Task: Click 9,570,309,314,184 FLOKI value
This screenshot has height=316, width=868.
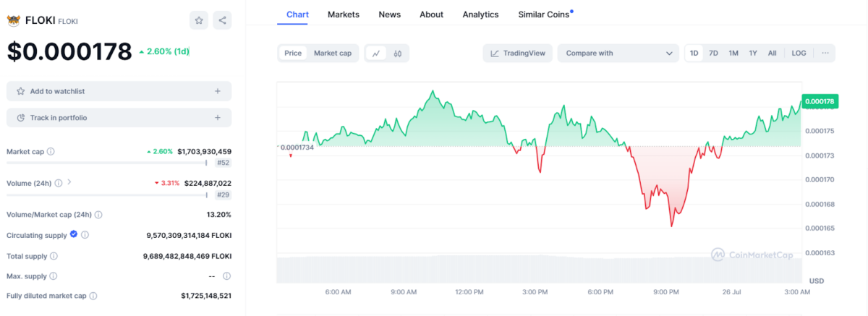Action: [x=189, y=236]
